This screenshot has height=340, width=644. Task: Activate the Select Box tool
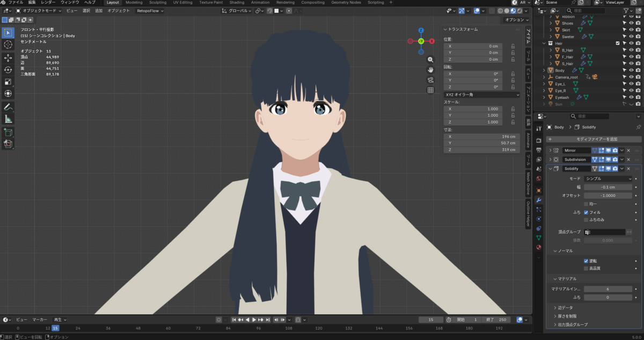8,33
